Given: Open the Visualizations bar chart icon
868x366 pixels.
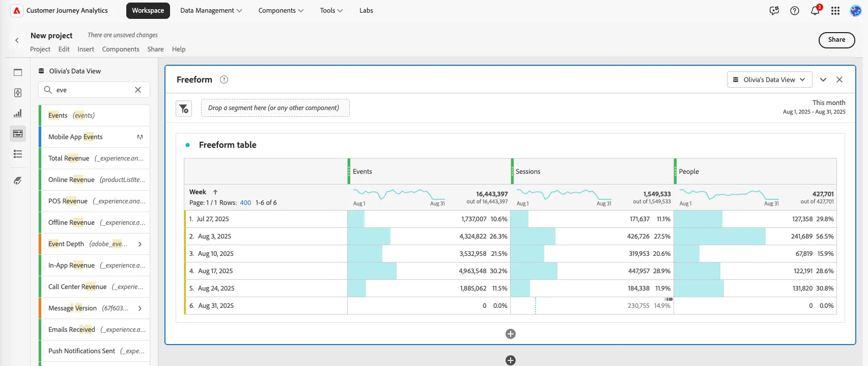Looking at the screenshot, I should [18, 113].
